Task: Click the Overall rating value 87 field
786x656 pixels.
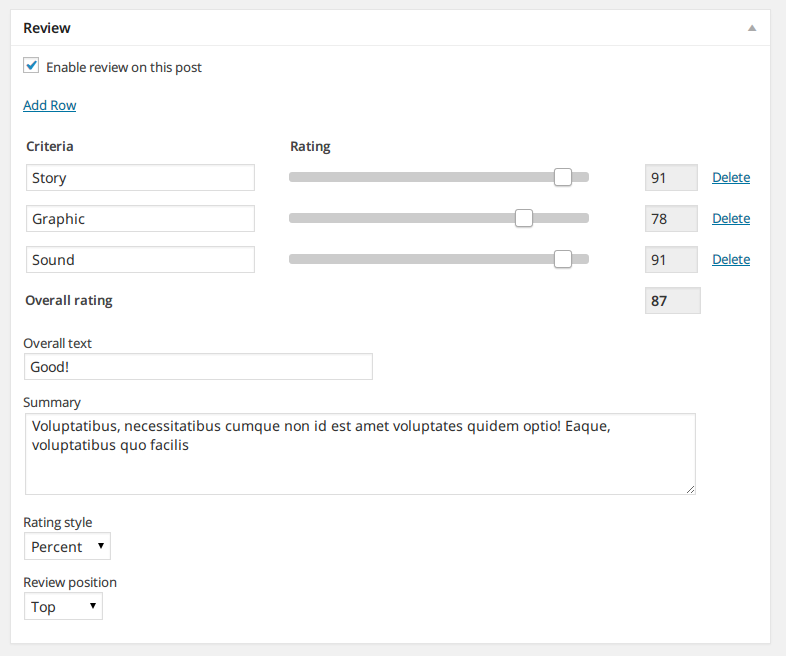Action: tap(672, 301)
